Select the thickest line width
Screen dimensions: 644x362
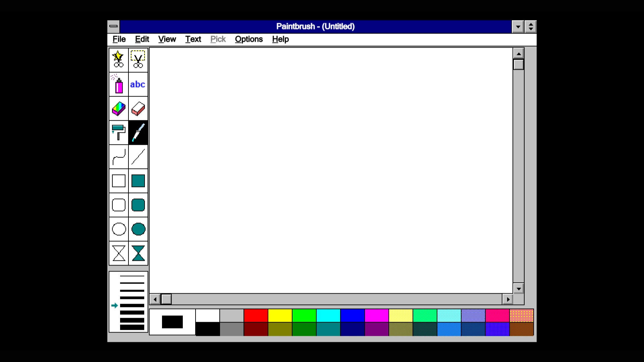[132, 327]
